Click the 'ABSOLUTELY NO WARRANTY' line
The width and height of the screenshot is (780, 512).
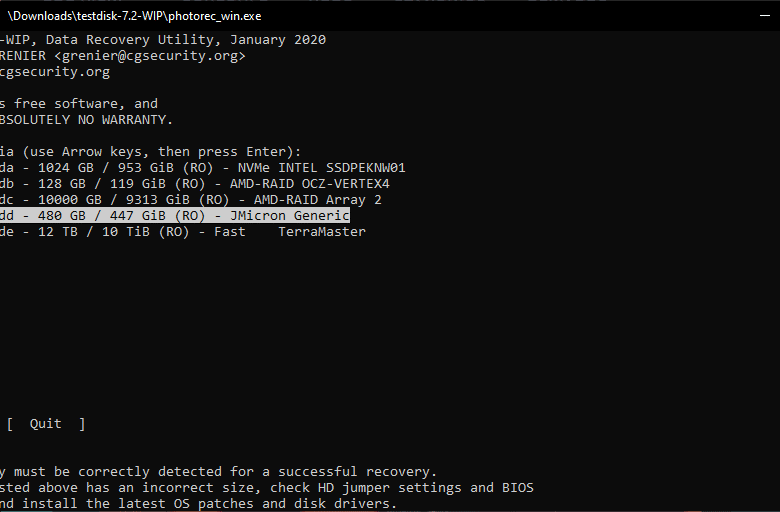(x=86, y=119)
